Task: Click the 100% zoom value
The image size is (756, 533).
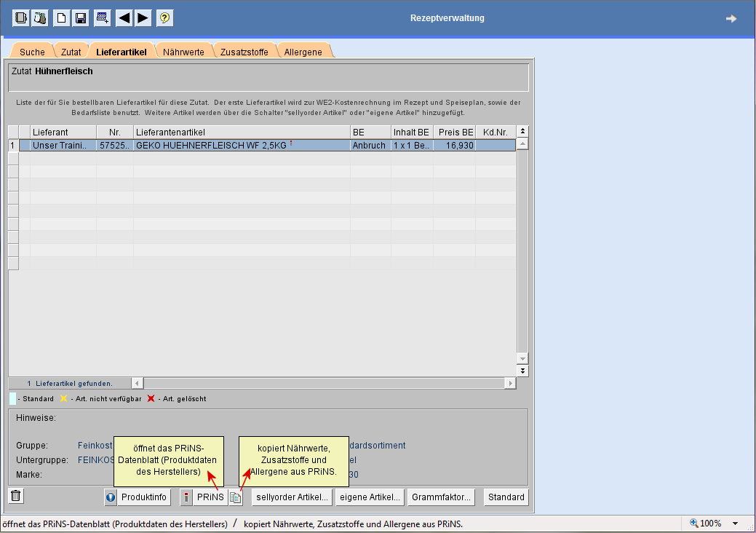Action: (711, 524)
